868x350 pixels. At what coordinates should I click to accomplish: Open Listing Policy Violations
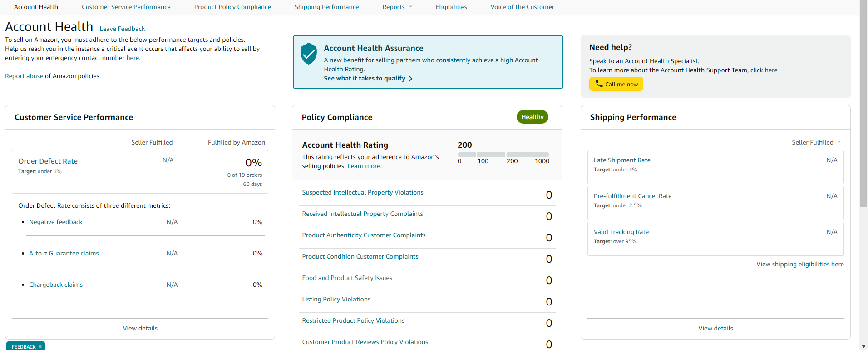336,299
